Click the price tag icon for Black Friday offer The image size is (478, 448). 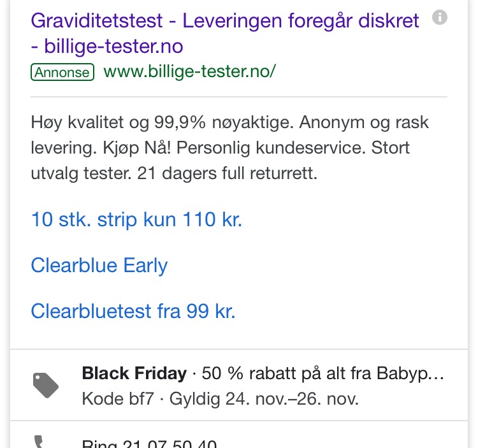pos(46,385)
